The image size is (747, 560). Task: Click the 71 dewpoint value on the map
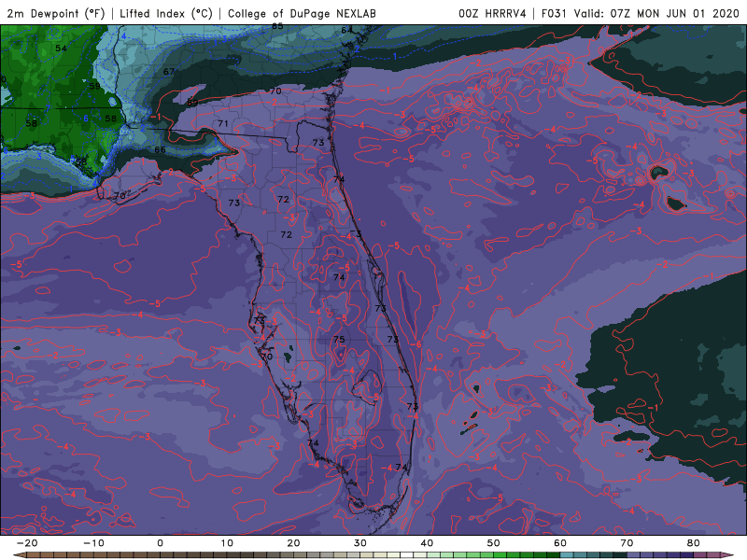pos(222,123)
